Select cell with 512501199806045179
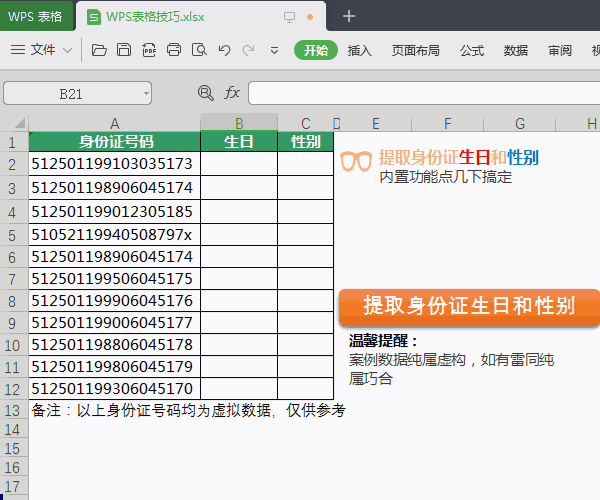Image resolution: width=600 pixels, height=500 pixels. click(115, 366)
